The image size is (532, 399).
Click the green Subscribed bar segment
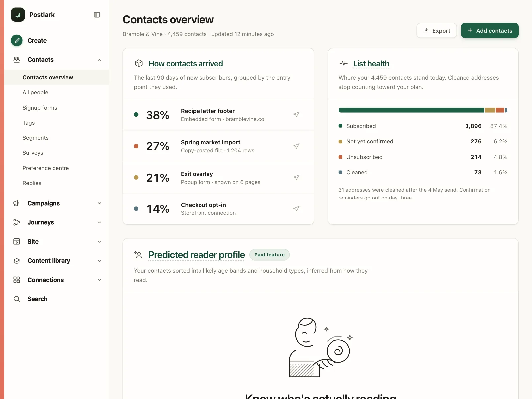pos(411,110)
